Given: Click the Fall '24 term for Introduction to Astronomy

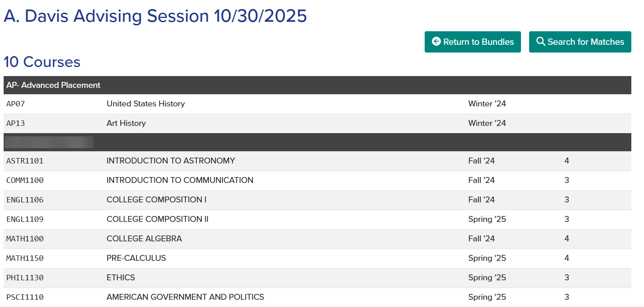Looking at the screenshot, I should click(x=481, y=160).
